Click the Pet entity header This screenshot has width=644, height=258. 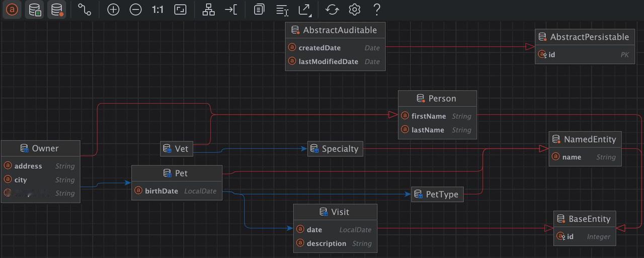[x=177, y=173]
